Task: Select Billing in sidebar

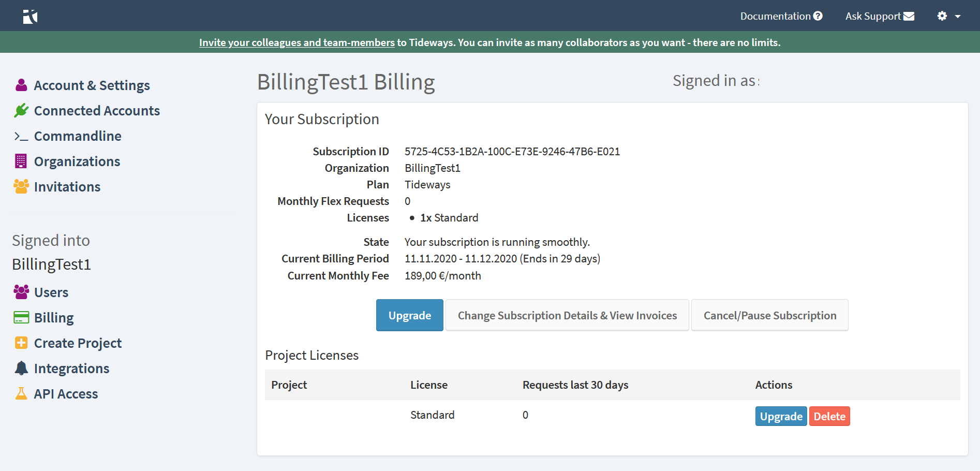Action: coord(54,317)
